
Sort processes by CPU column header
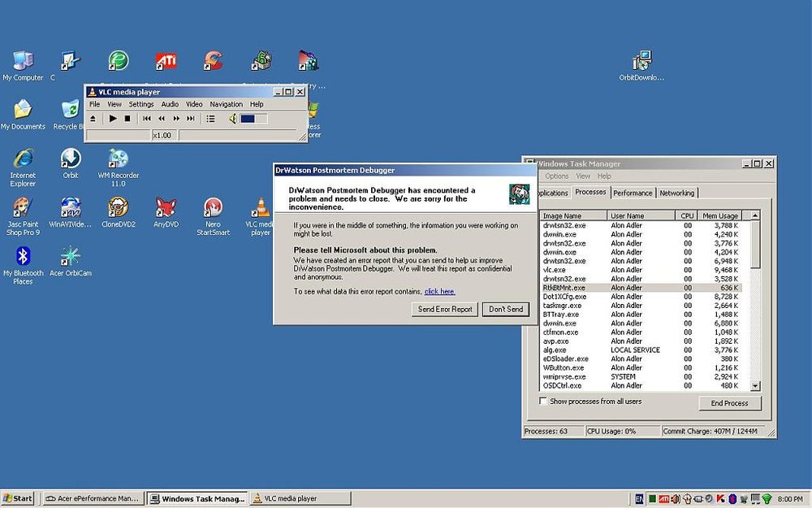(687, 215)
